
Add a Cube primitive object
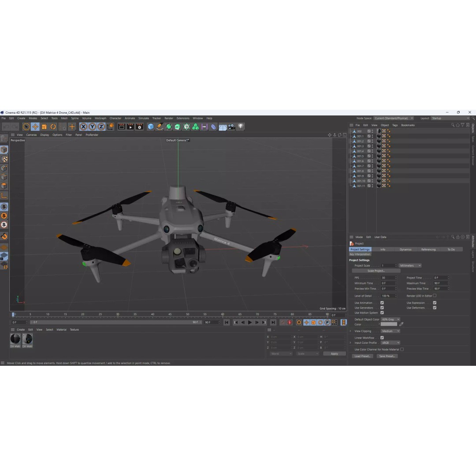[x=151, y=126]
